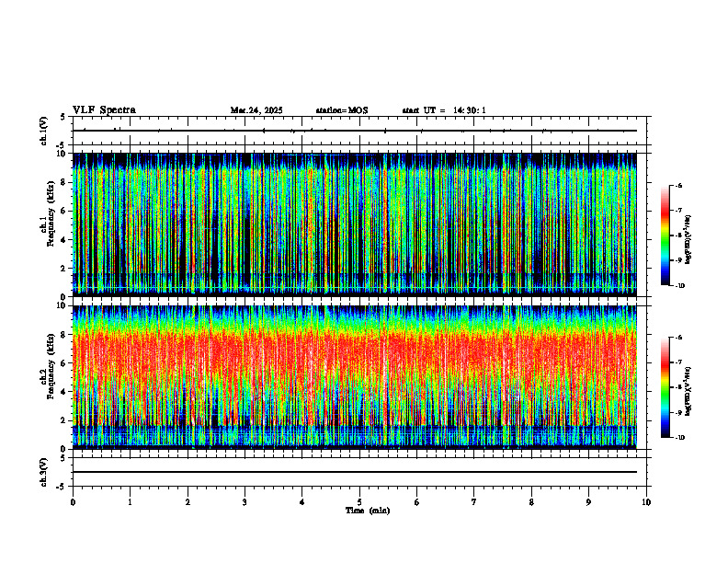Click time axis tick label "3"
Screen dimensions: 728x563
[245, 502]
